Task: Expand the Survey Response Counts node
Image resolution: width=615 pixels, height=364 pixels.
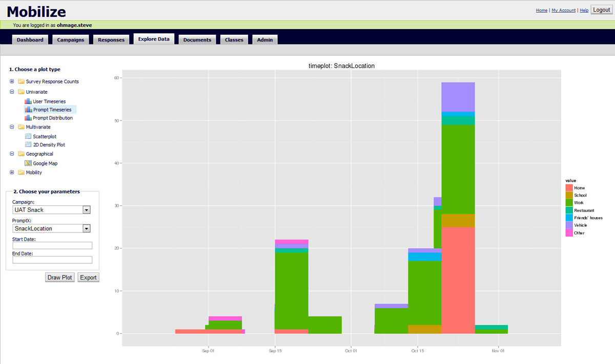Action: coord(12,81)
